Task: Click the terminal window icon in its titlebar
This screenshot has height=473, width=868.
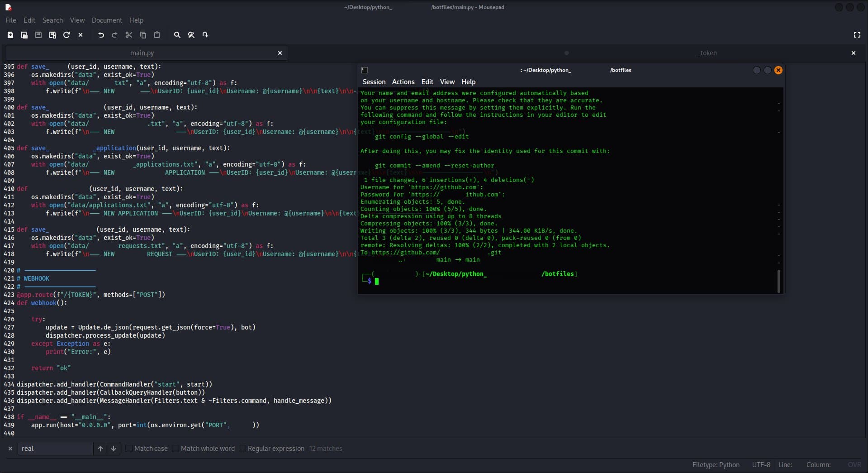Action: click(x=365, y=70)
